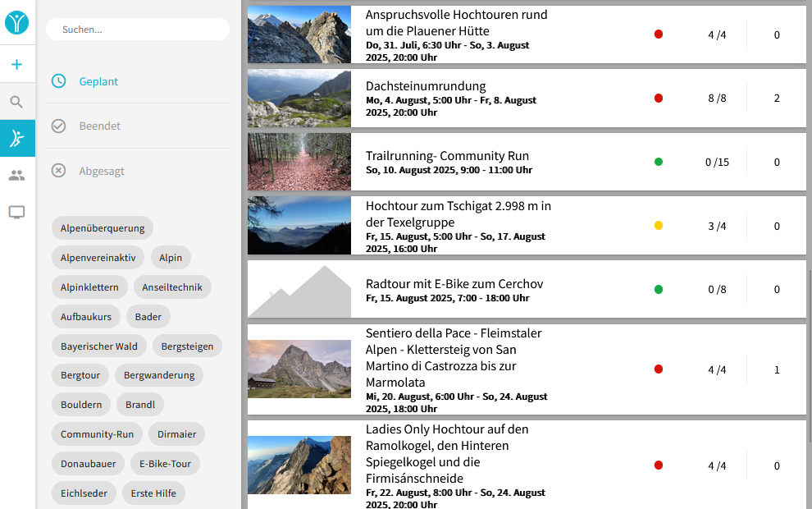Screen dimensions: 812x509
Task: Pick the Donaubauer tag chip
Action: click(x=89, y=463)
